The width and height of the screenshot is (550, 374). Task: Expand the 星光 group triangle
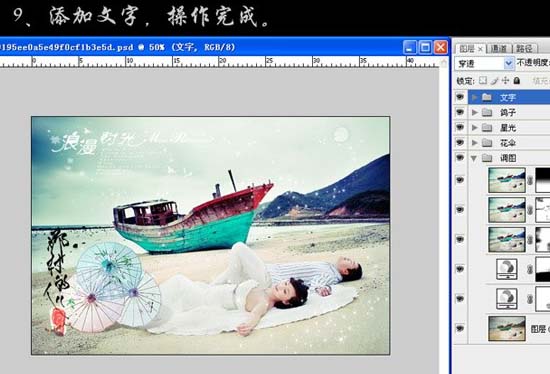(475, 127)
